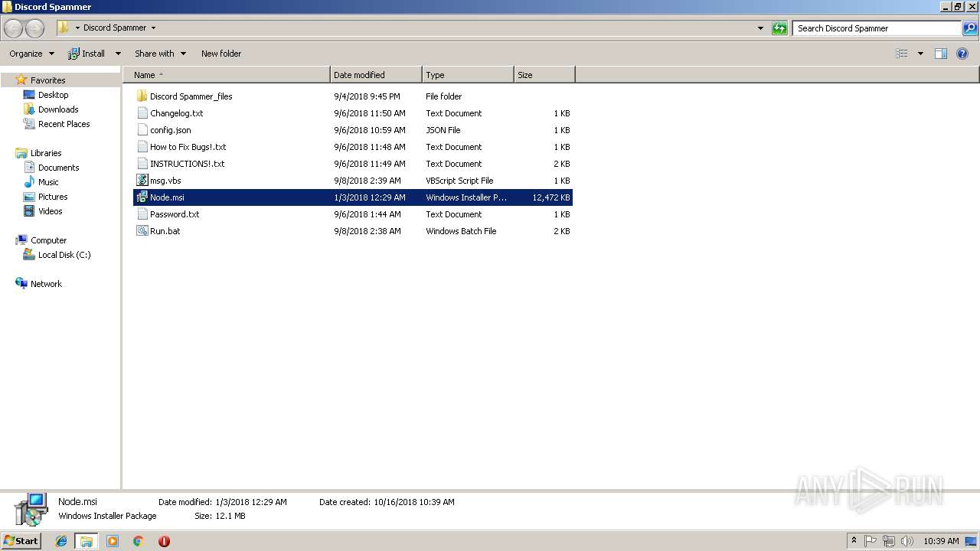Screen dimensions: 980x551
Task: Click the network tray icon
Action: pos(889,541)
